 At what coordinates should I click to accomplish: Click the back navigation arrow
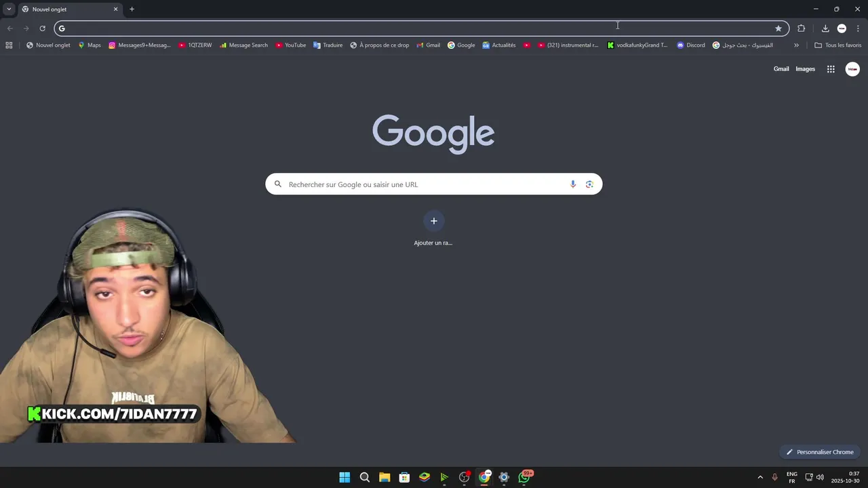[x=9, y=28]
